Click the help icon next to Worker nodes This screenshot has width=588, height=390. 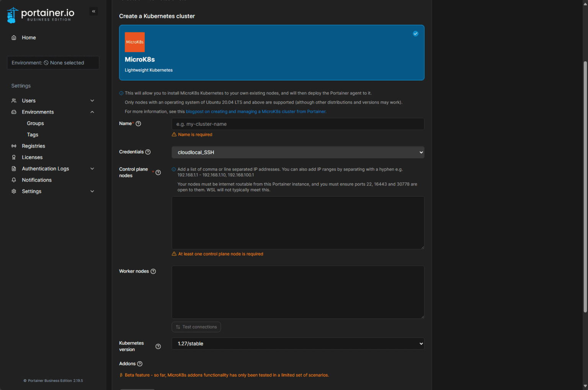[x=153, y=271]
